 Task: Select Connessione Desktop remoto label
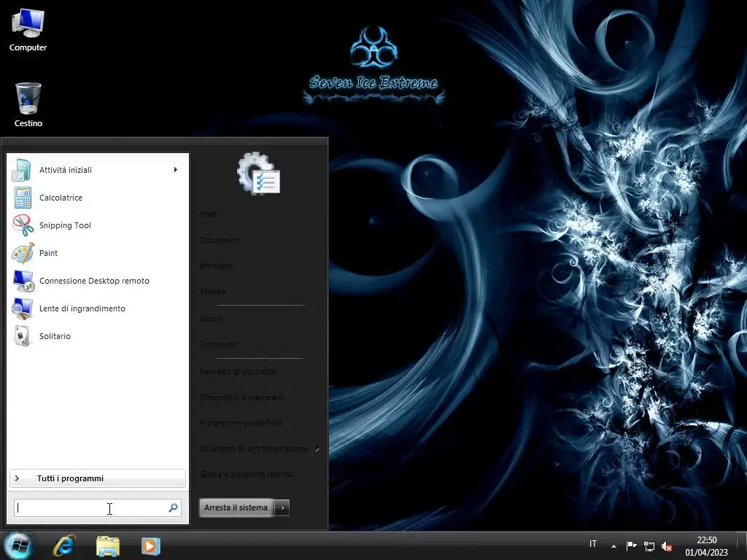(x=94, y=281)
